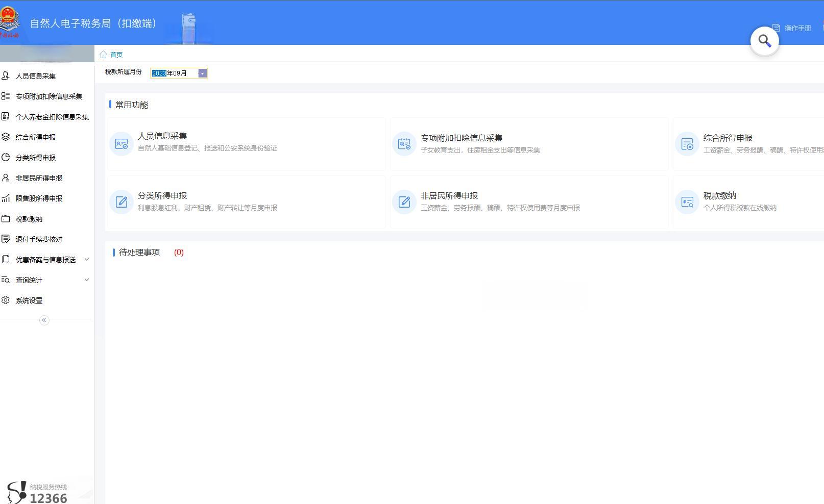Click the 税款缴纳 card icon
This screenshot has height=504, width=824.
687,201
